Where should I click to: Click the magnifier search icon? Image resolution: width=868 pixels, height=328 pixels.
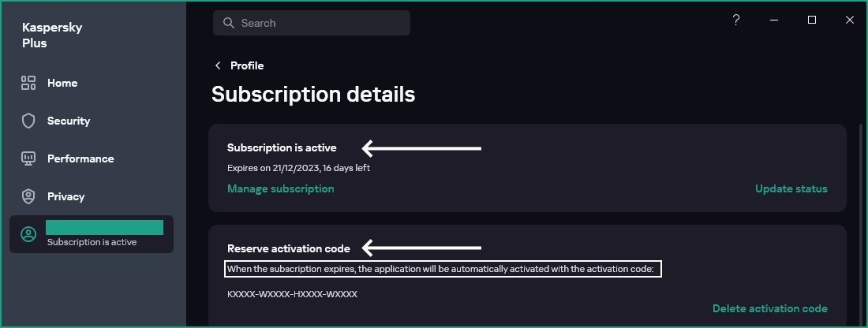click(229, 23)
